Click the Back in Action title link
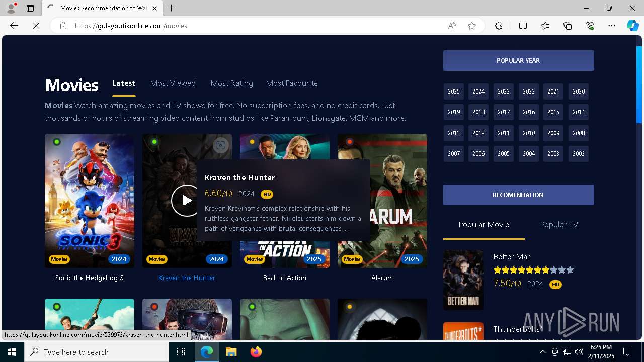Viewport: 644px width, 362px height. [284, 278]
